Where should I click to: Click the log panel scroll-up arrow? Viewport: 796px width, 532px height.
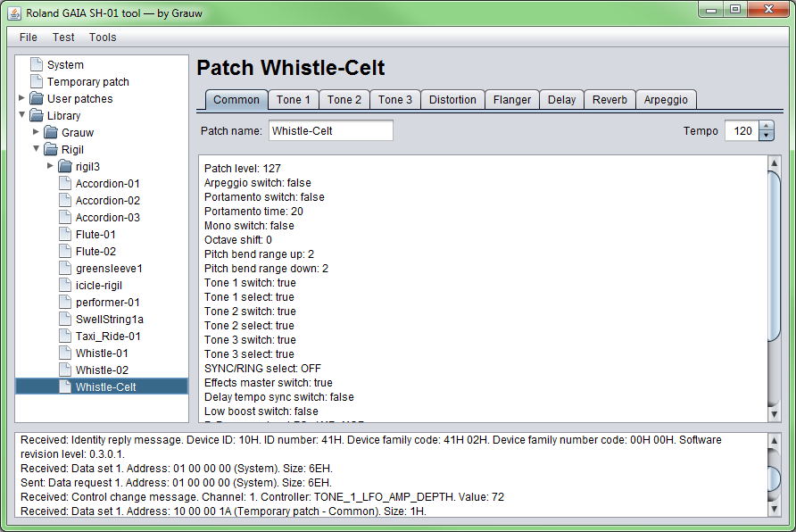(x=774, y=440)
